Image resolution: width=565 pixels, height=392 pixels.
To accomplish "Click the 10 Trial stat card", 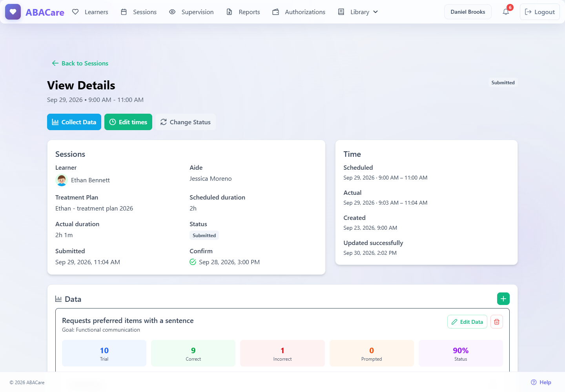I will coord(104,353).
